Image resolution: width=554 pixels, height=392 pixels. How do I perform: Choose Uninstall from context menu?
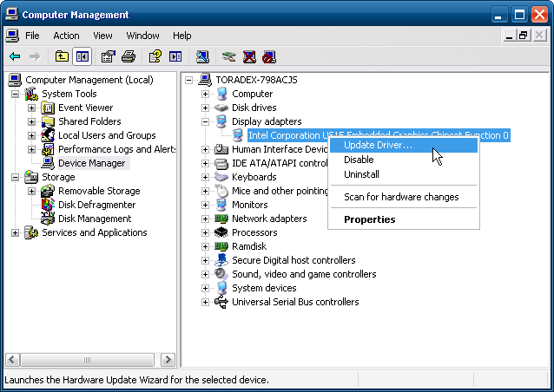point(404,174)
